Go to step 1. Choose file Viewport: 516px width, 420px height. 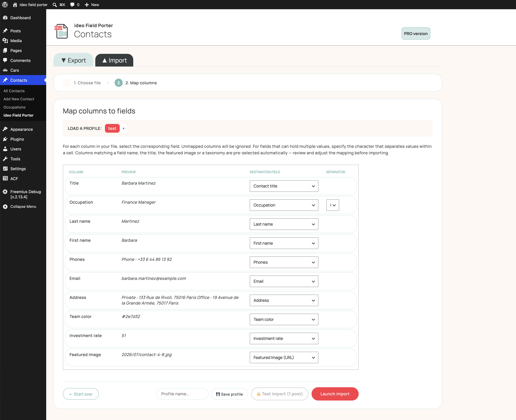[82, 83]
